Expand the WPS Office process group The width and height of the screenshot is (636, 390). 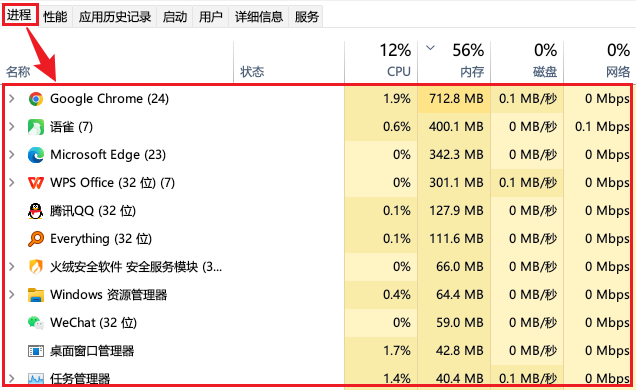click(x=12, y=182)
